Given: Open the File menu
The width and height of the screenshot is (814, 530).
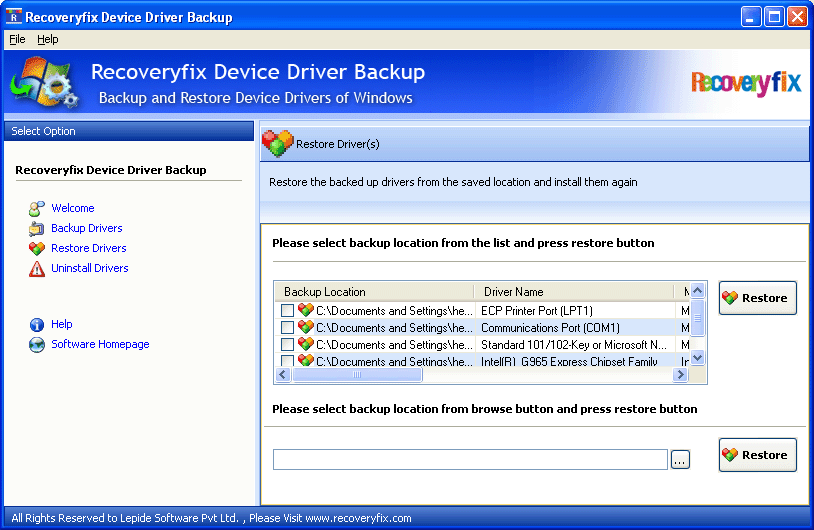Looking at the screenshot, I should click(17, 39).
